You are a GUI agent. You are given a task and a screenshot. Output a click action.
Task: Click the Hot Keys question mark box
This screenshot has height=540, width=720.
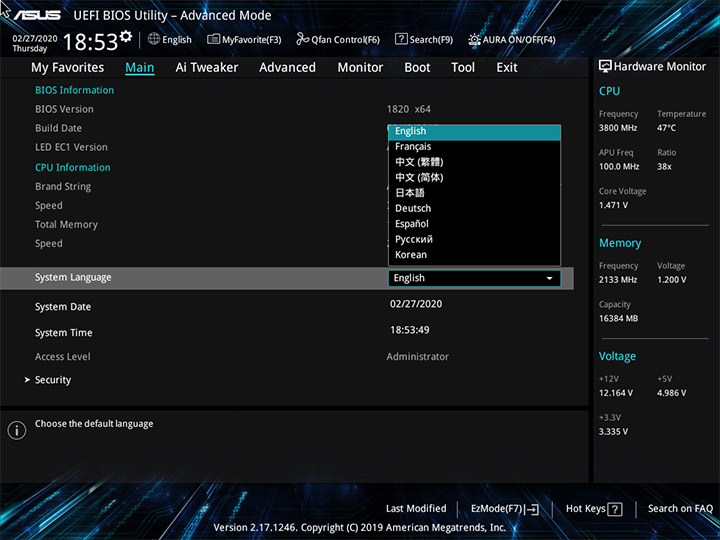[614, 509]
